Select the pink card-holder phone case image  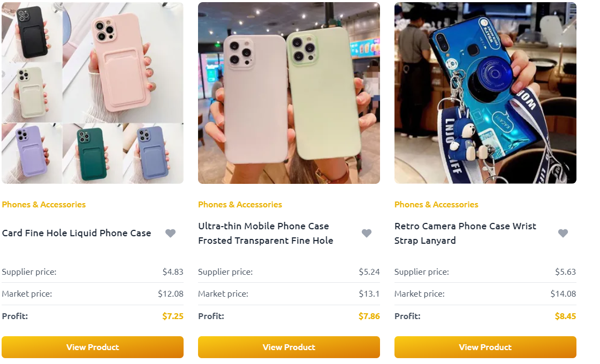coord(123,62)
